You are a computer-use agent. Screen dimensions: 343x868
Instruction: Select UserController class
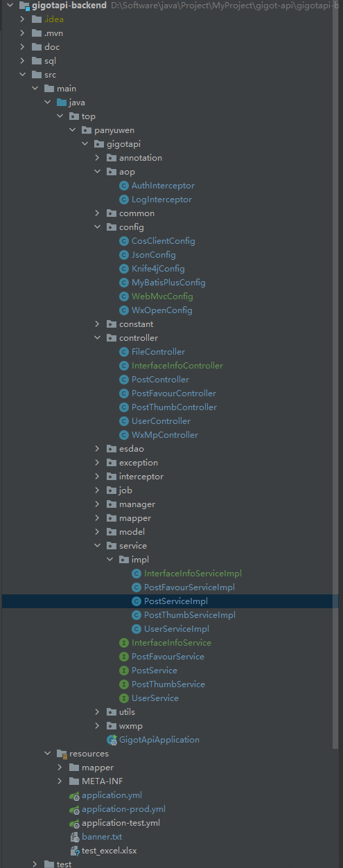pyautogui.click(x=161, y=421)
